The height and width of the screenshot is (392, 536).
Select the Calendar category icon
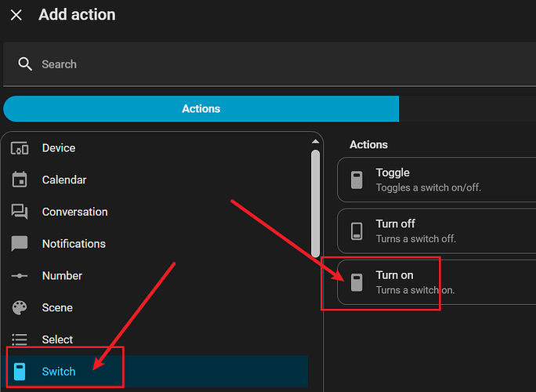[x=20, y=180]
